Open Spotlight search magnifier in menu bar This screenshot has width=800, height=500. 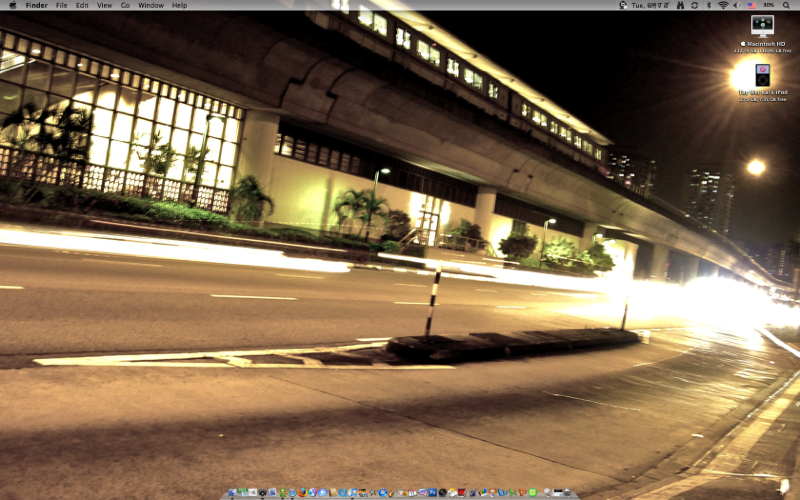click(x=786, y=5)
